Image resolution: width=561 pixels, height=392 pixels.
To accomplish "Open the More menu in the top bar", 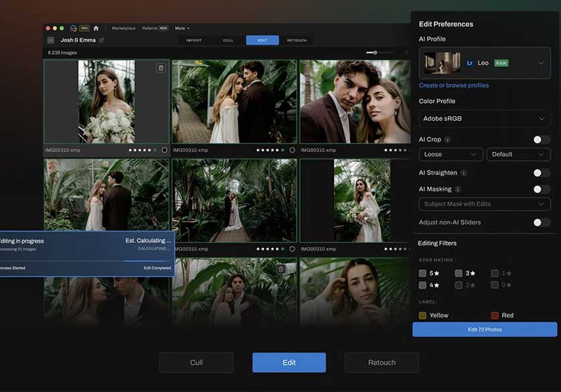I will [182, 28].
